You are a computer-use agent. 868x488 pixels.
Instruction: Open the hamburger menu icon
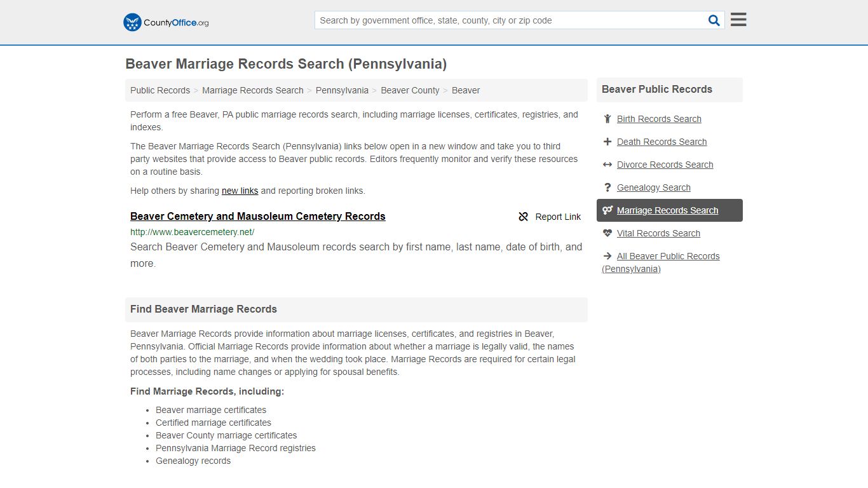pos(738,20)
